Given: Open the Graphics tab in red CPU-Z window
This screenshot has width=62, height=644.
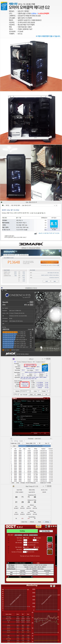Looking at the screenshot, I should click(x=38, y=401).
